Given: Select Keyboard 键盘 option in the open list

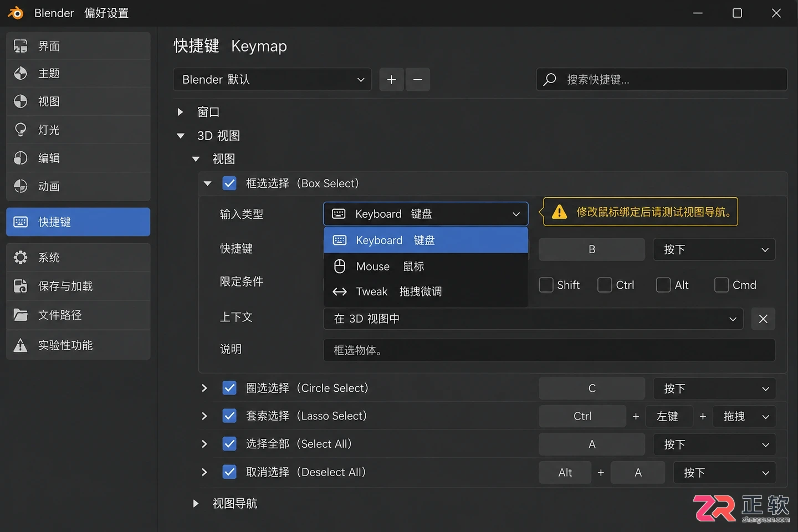Looking at the screenshot, I should (x=426, y=240).
